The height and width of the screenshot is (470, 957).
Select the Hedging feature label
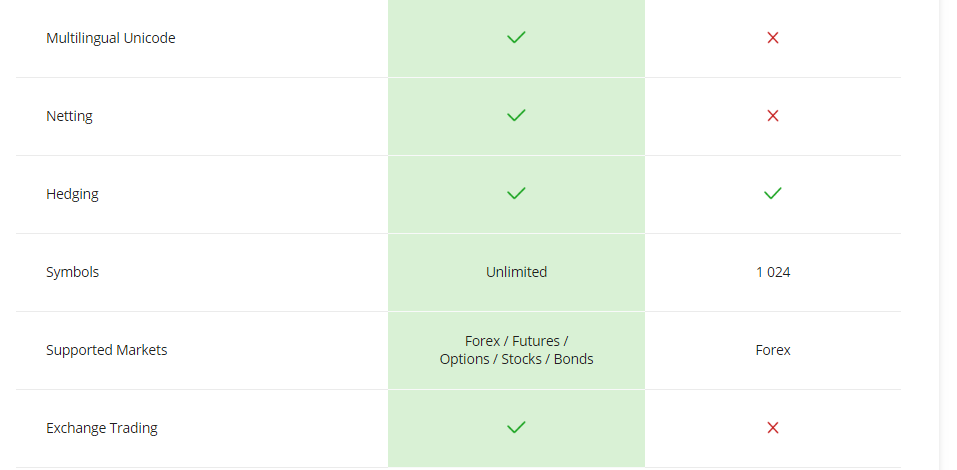(72, 194)
